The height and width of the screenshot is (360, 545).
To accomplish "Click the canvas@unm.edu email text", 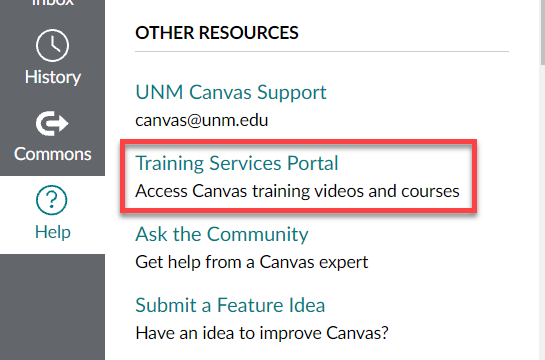I will coord(202,121).
